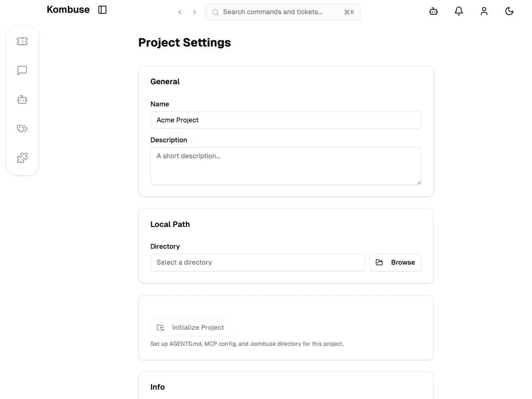Open notifications via the bell icon

pos(459,11)
